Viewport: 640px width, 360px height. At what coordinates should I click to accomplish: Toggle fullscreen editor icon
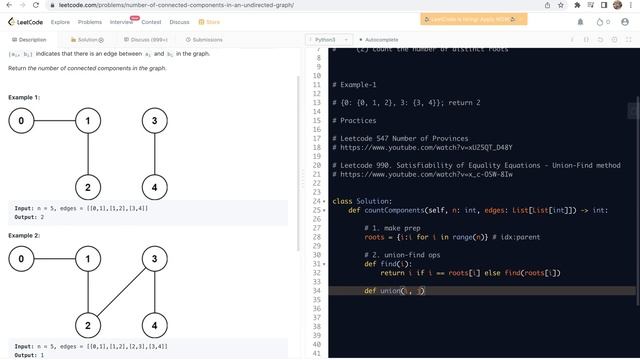(x=629, y=40)
